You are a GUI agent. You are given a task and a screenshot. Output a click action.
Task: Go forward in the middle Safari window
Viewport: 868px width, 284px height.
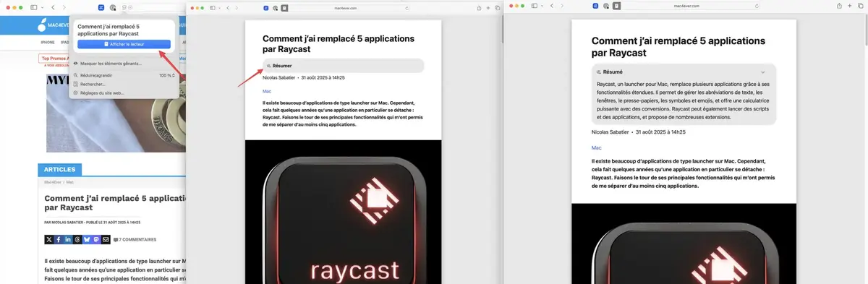coord(237,8)
